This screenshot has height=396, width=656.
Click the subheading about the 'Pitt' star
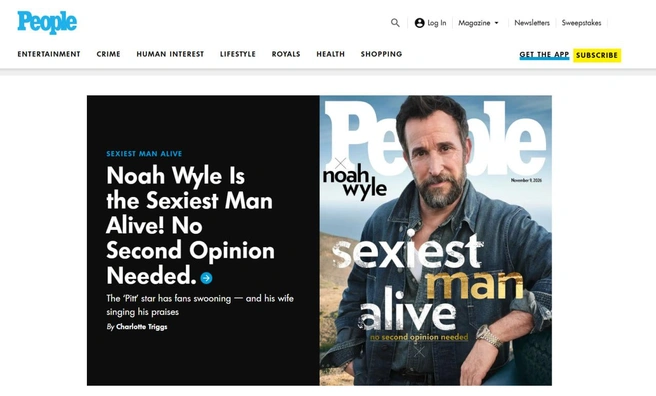coord(200,305)
